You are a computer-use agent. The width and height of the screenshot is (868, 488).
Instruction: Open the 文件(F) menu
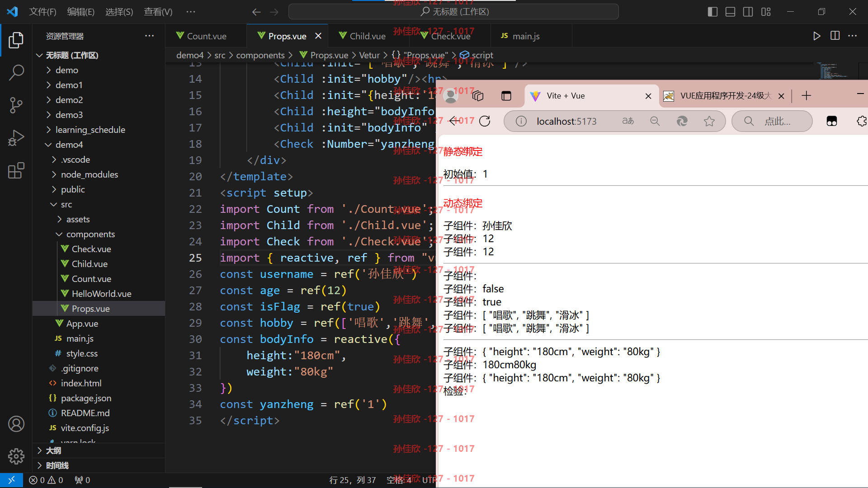tap(43, 12)
